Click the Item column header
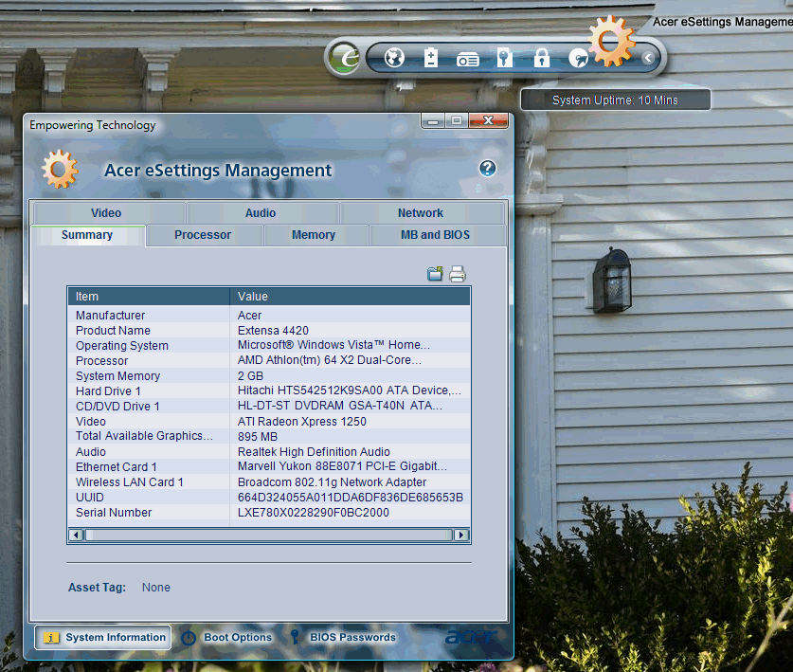Image resolution: width=793 pixels, height=672 pixels. tap(149, 297)
